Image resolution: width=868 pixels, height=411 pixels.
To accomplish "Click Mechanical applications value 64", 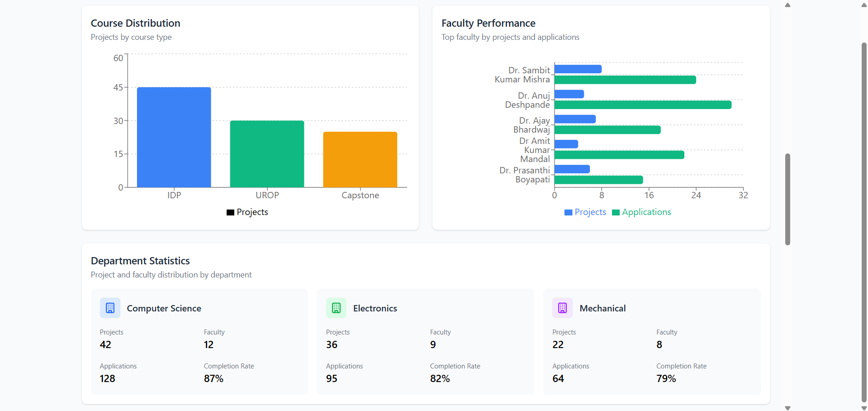I will (558, 378).
